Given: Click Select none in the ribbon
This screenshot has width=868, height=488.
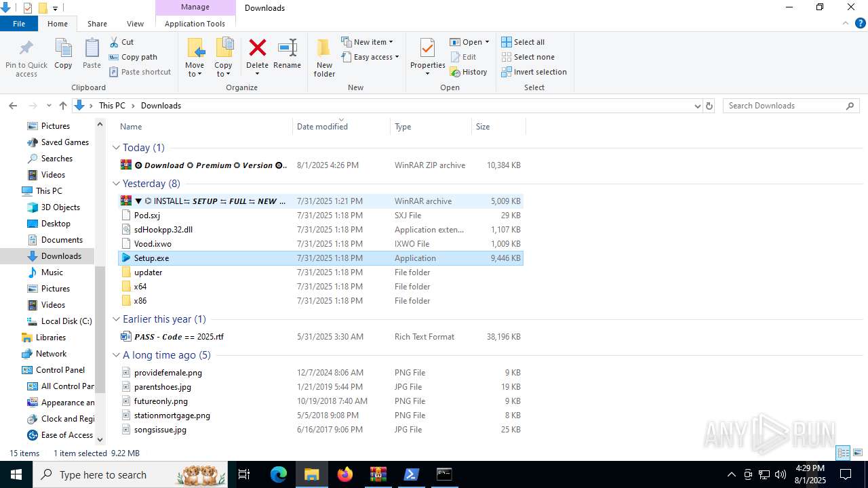Looking at the screenshot, I should [528, 57].
